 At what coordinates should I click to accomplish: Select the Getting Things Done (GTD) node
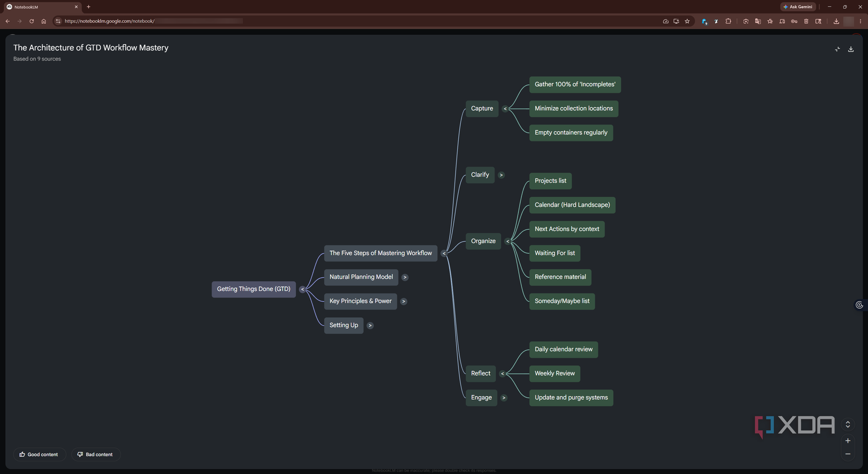click(254, 289)
